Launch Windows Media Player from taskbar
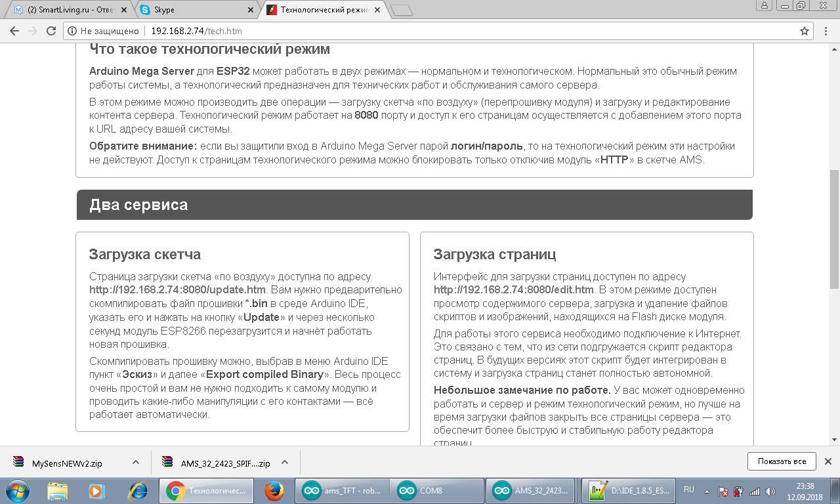This screenshot has height=504, width=840. tap(97, 490)
